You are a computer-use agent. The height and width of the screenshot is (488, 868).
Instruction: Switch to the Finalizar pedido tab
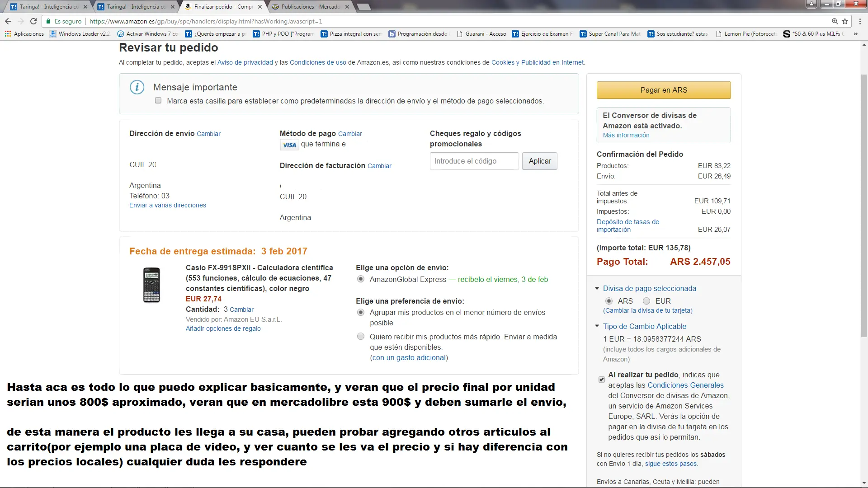(x=223, y=7)
